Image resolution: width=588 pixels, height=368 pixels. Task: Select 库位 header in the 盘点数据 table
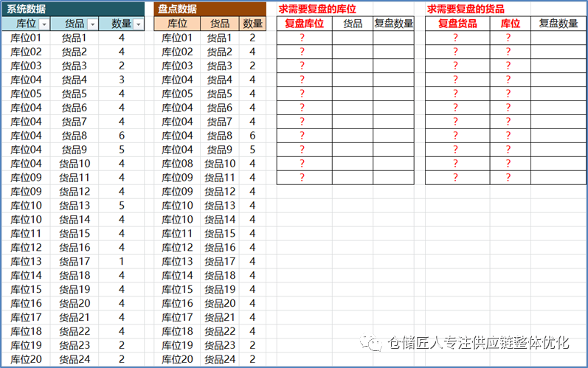(x=177, y=24)
